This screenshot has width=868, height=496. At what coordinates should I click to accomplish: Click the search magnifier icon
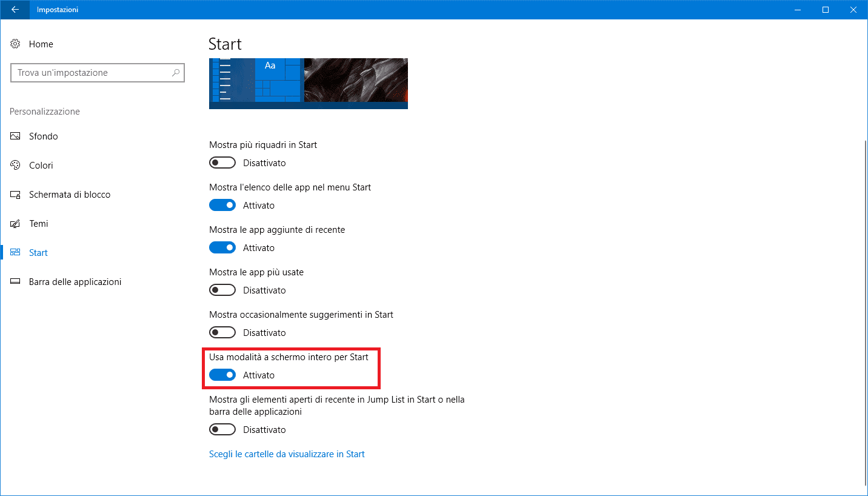coord(176,73)
